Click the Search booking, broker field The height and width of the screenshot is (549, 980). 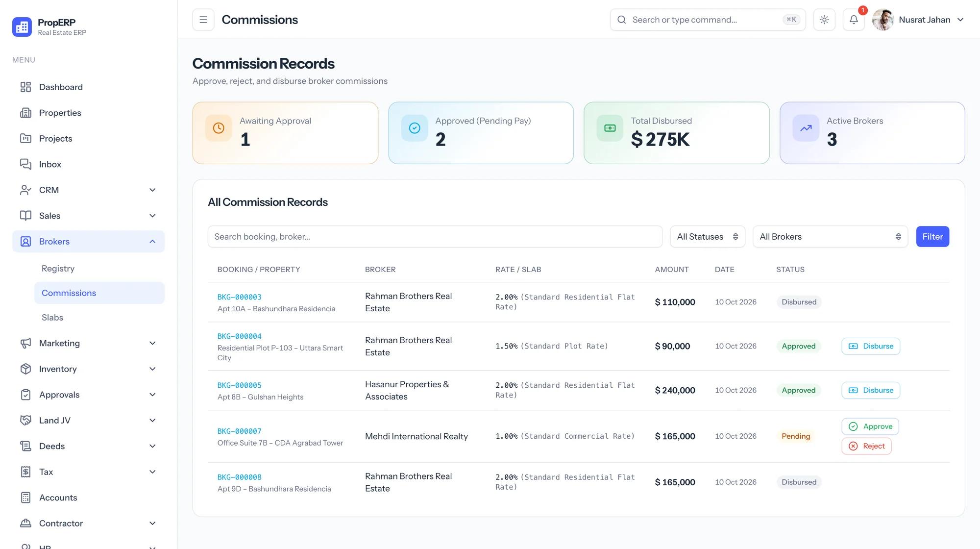tap(435, 237)
